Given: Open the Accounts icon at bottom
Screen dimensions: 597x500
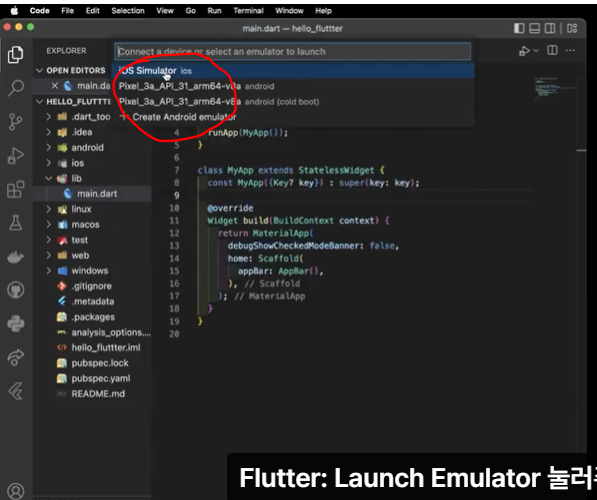Looking at the screenshot, I should coord(16,492).
